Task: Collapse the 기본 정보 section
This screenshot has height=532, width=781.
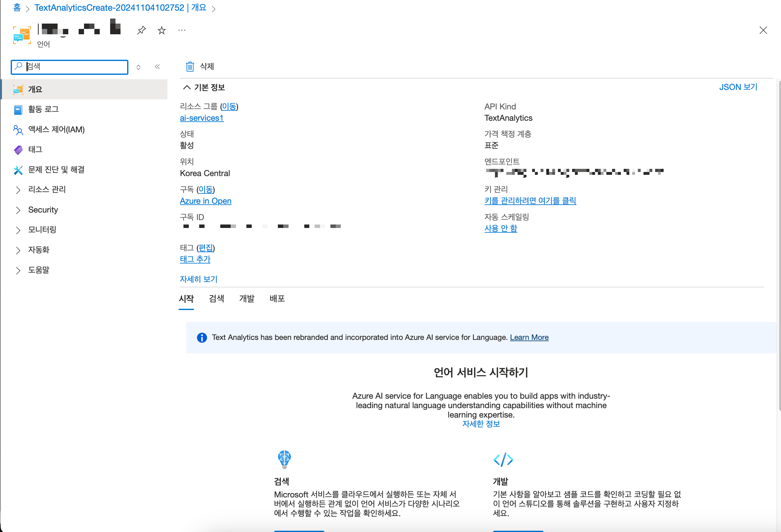Action: pos(187,87)
